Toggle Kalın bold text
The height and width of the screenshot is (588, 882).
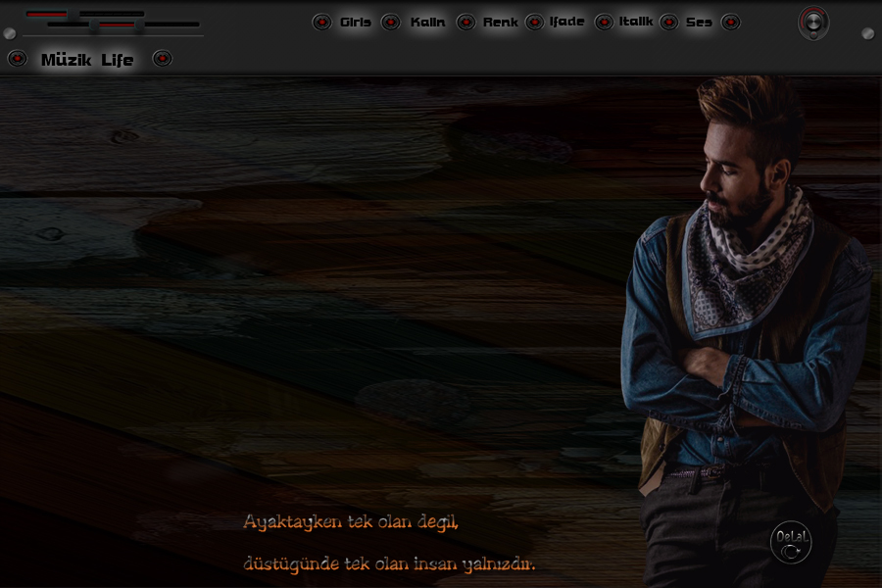[427, 23]
